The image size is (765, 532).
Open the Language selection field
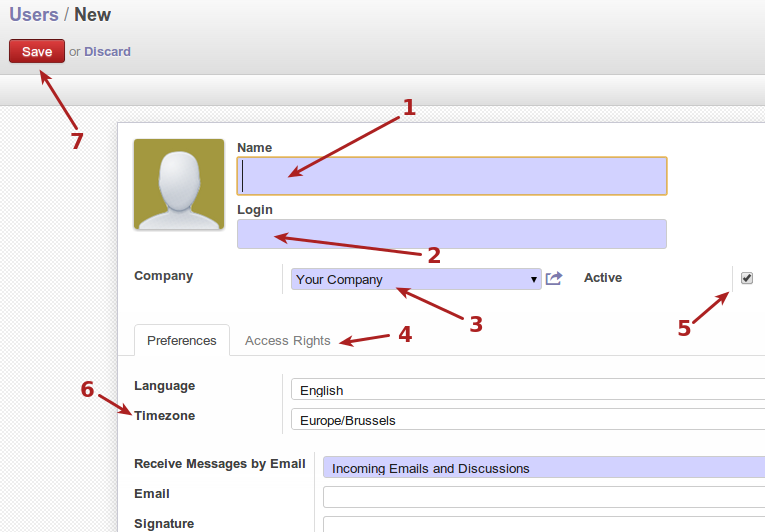click(x=527, y=390)
